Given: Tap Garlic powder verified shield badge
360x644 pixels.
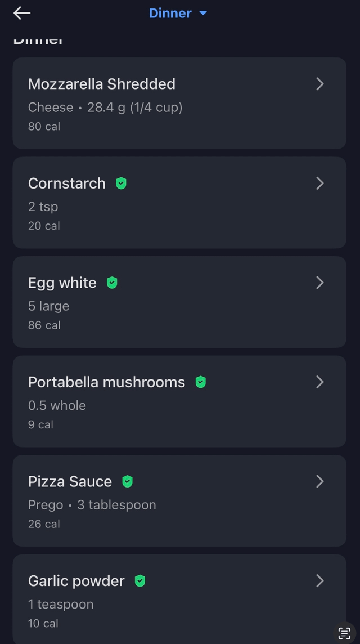Looking at the screenshot, I should [140, 581].
